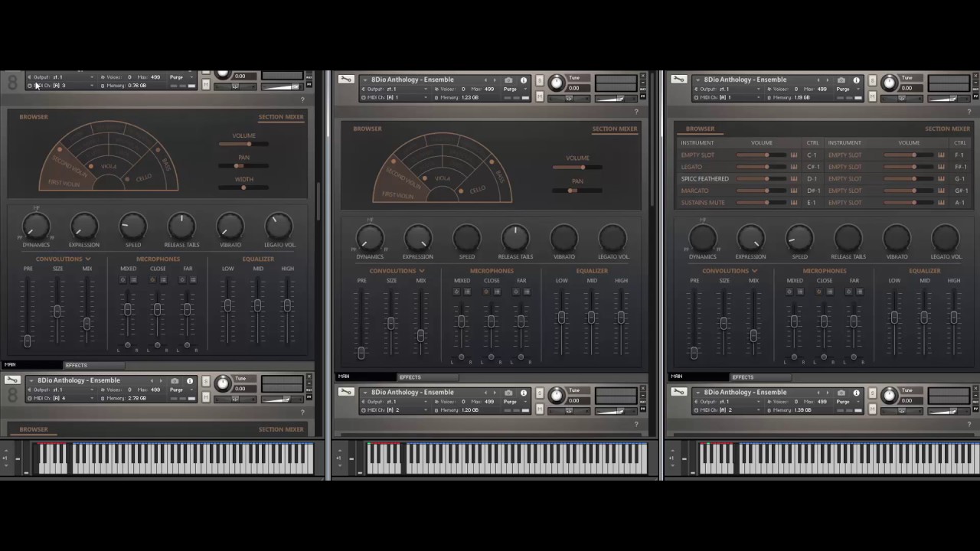Click Tune knob on 2.78 GB instrument
The image size is (980, 551).
(222, 383)
